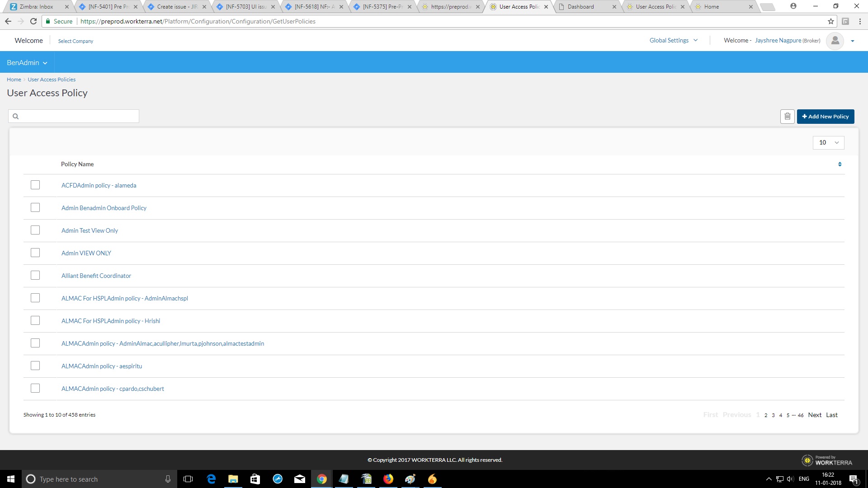
Task: Click Add New Policy button
Action: tap(825, 117)
